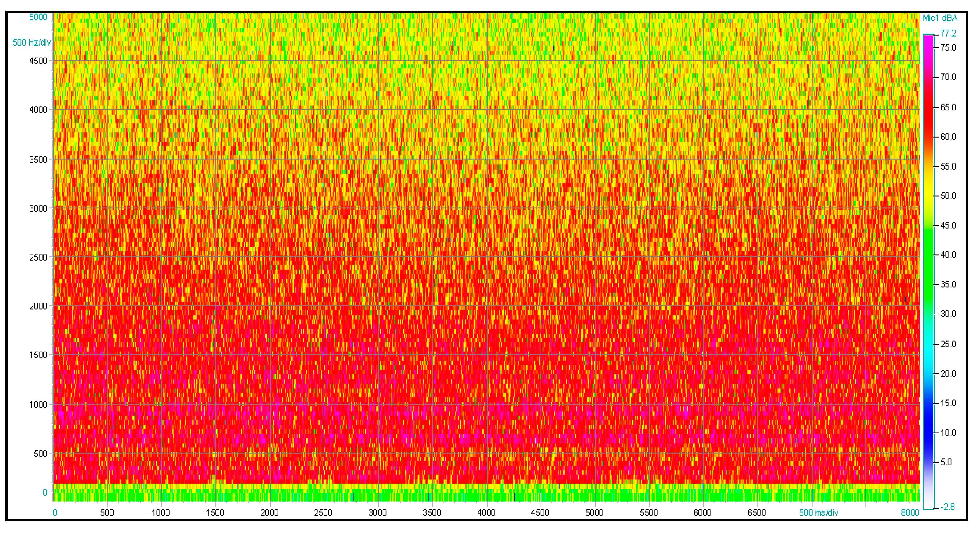Click the 6500 ms time axis label
This screenshot has width=980, height=533.
(x=757, y=513)
